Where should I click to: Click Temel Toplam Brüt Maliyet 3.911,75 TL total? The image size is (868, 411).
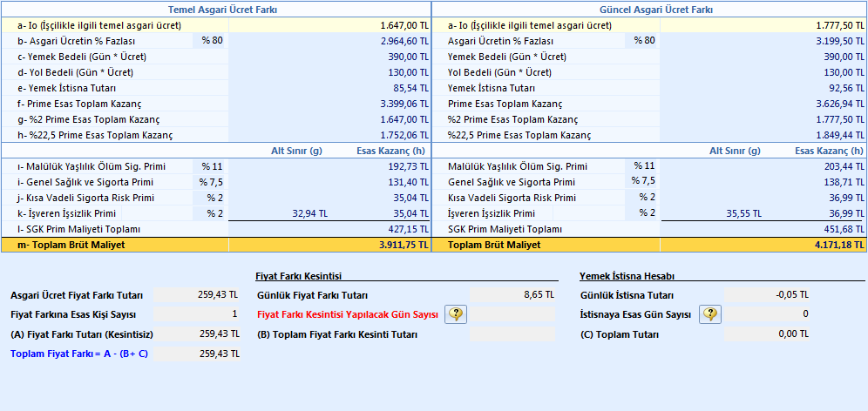pyautogui.click(x=329, y=246)
